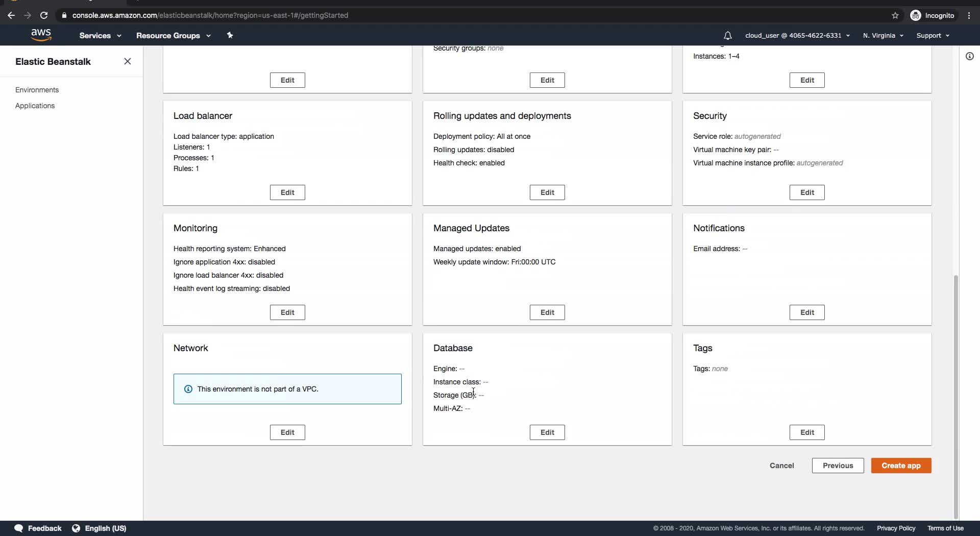Click Edit in the Security groups card
The image size is (980, 536).
[x=547, y=80]
